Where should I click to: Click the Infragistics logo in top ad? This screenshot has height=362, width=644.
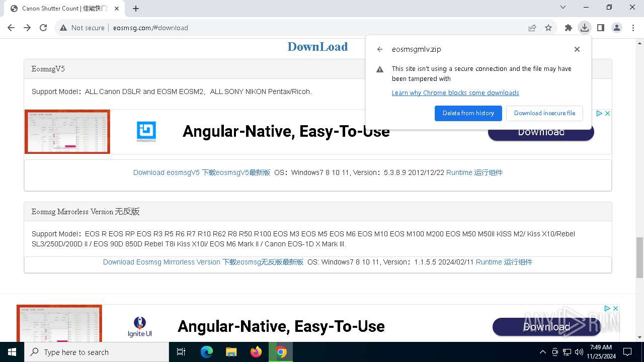[146, 132]
